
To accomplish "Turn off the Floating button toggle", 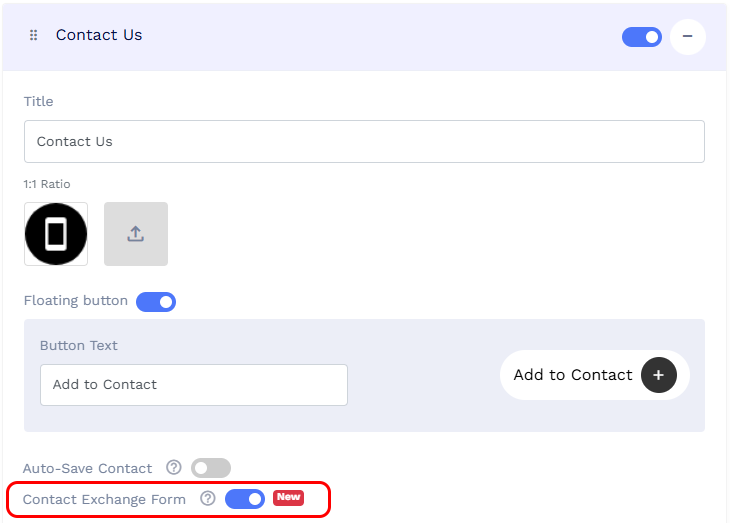I will pyautogui.click(x=156, y=302).
